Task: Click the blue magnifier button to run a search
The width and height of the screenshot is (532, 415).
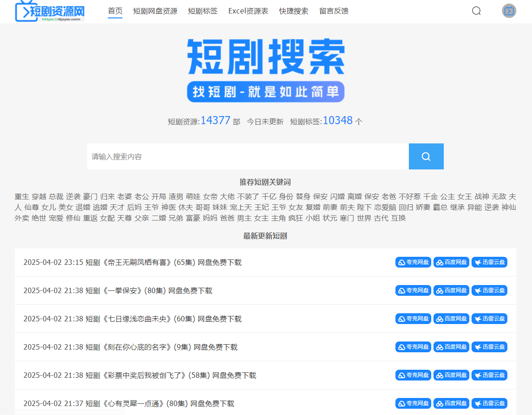Action: 426,156
